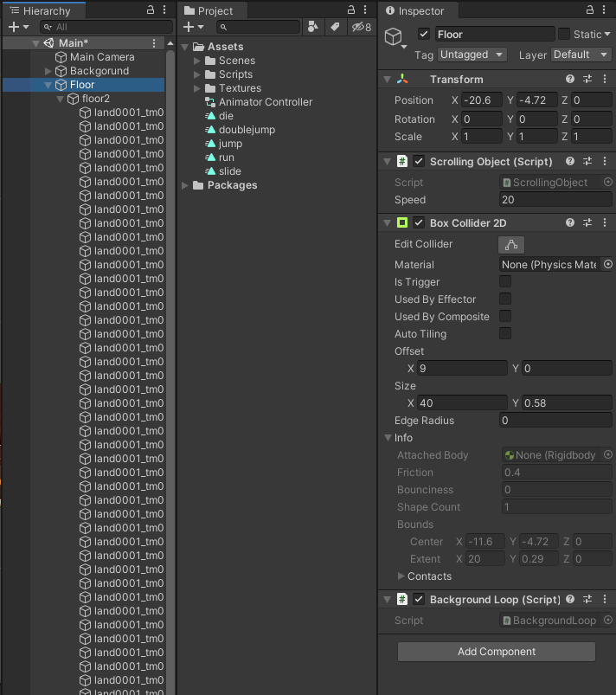This screenshot has height=695, width=616.
Task: Open Transform component help icon
Action: pyautogui.click(x=570, y=79)
